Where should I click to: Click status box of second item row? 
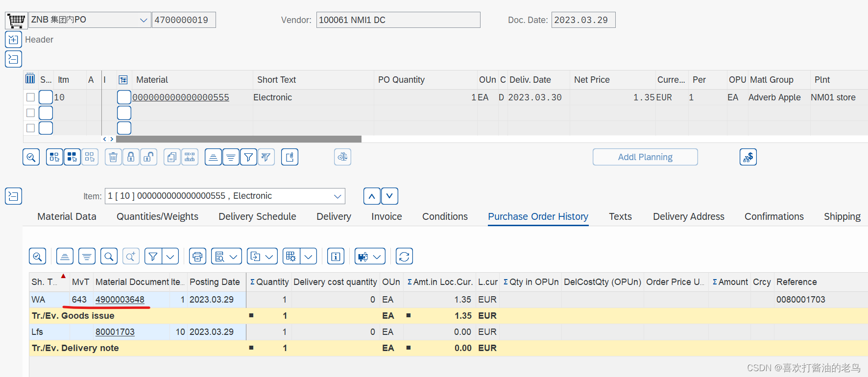[46, 113]
